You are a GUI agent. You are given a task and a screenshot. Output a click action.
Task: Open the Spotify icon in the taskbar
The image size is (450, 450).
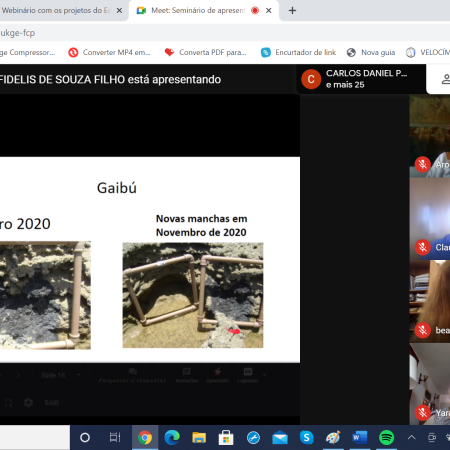(386, 437)
